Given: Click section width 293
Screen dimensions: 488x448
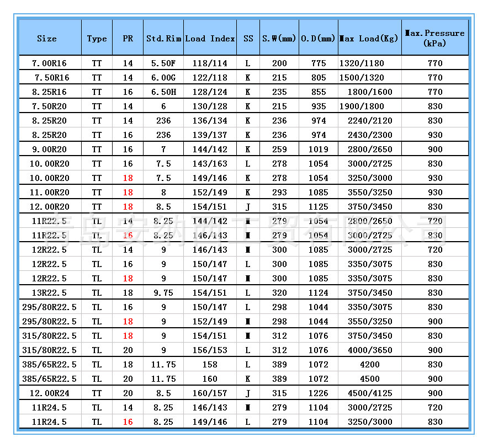Looking at the screenshot, I should tap(279, 192).
